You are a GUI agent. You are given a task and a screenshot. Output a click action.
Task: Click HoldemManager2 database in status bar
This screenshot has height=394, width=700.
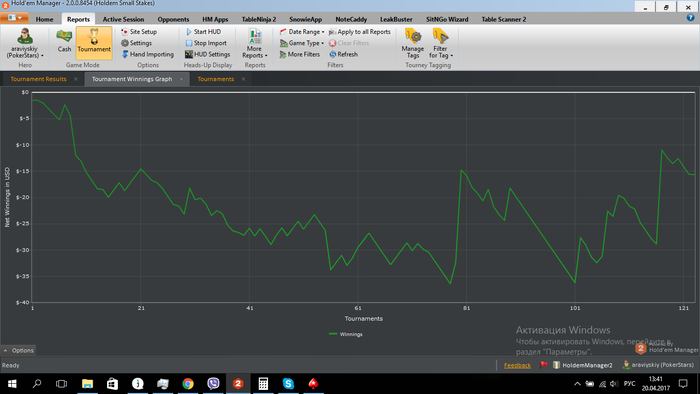(x=583, y=365)
